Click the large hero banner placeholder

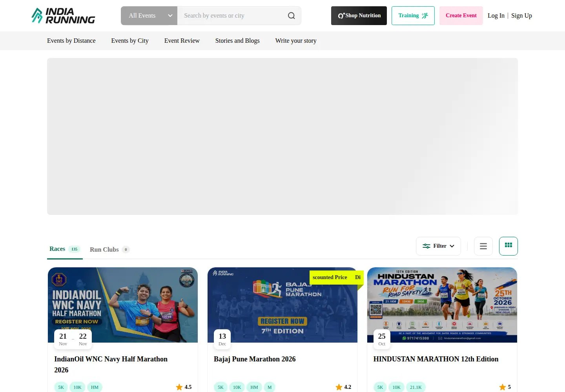282,136
